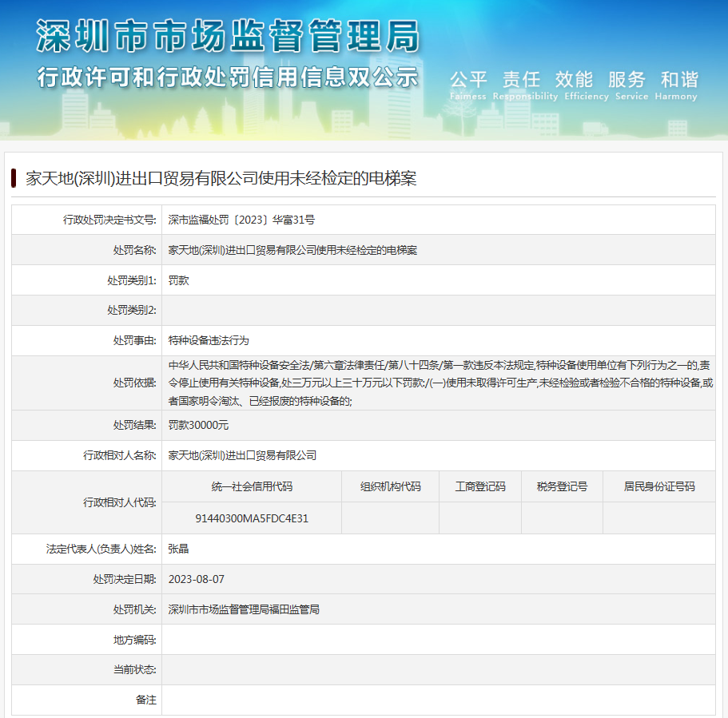The width and height of the screenshot is (728, 718).
Task: Click the 税务登记号 column header
Action: click(562, 486)
